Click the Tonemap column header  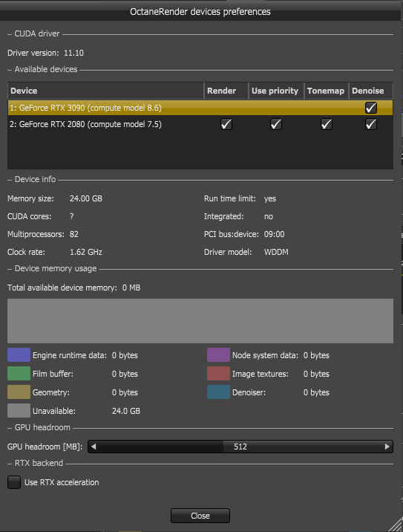coord(327,91)
